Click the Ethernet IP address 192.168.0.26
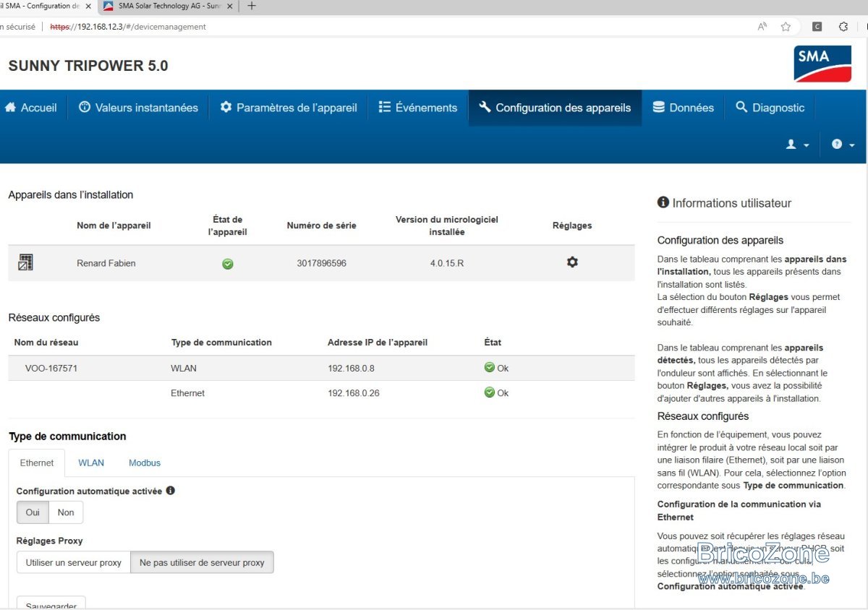Image resolution: width=868 pixels, height=610 pixels. tap(354, 393)
